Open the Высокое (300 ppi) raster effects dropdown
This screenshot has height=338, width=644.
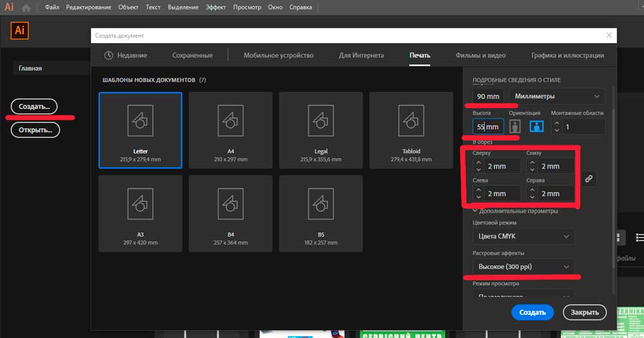[523, 267]
